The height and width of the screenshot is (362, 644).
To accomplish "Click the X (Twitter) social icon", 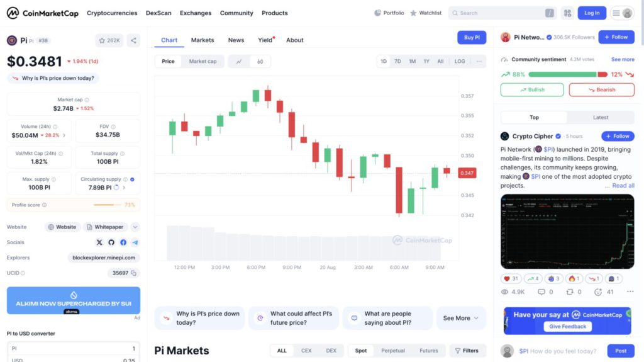I will pyautogui.click(x=99, y=242).
